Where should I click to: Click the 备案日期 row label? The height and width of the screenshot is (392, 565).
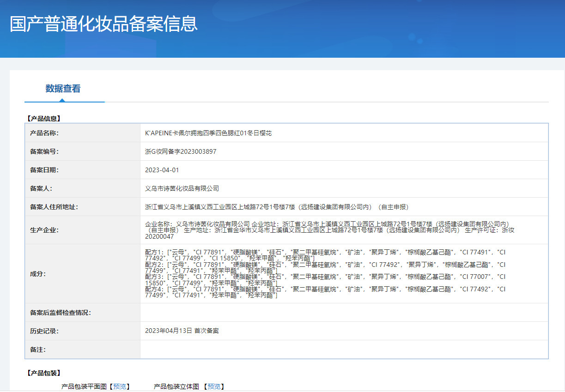(x=44, y=170)
